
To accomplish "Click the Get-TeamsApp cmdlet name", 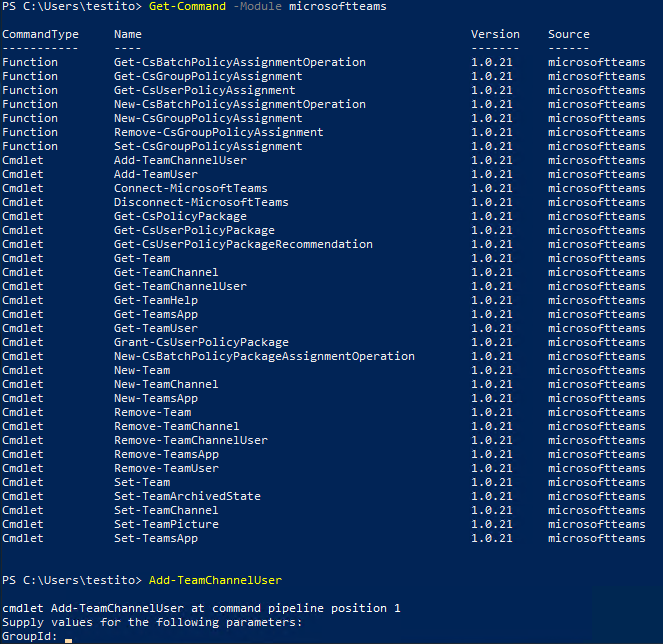I will click(156, 314).
